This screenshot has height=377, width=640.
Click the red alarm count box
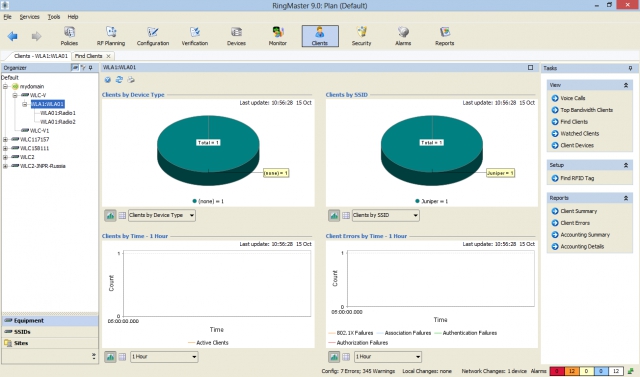click(x=557, y=371)
